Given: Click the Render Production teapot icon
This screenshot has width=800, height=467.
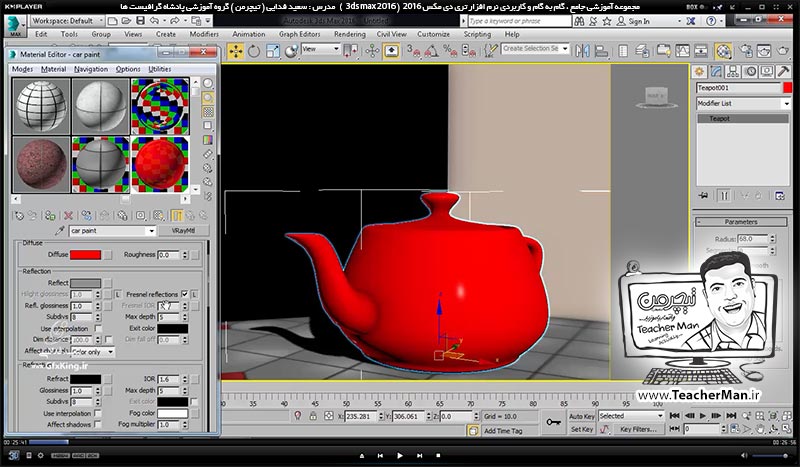Looking at the screenshot, I should (783, 51).
